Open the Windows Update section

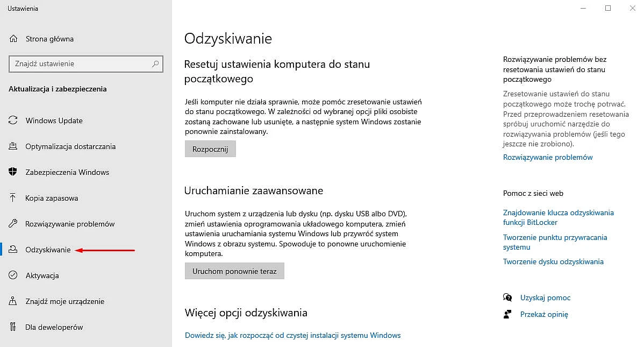pyautogui.click(x=54, y=121)
